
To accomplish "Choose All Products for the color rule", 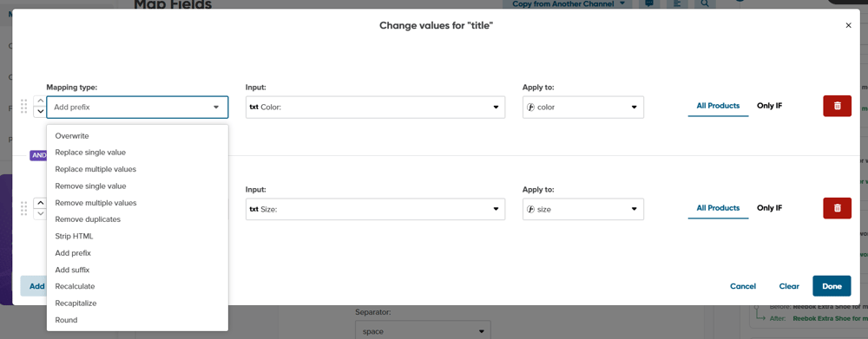I will pos(718,106).
